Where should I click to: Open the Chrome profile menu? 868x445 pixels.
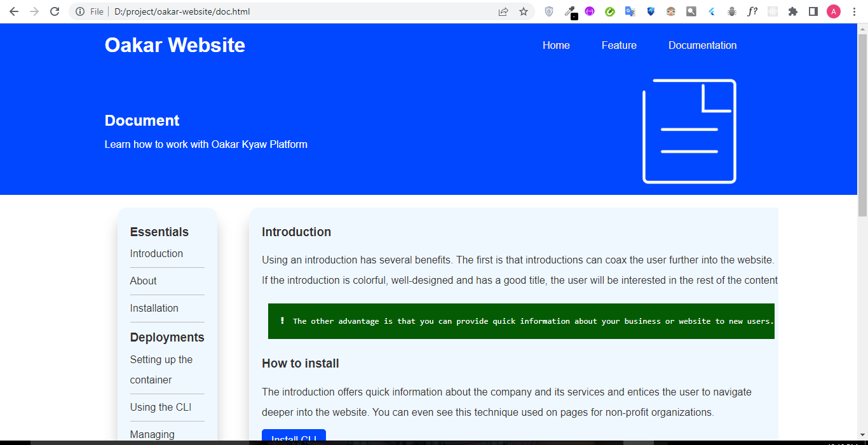click(x=834, y=11)
